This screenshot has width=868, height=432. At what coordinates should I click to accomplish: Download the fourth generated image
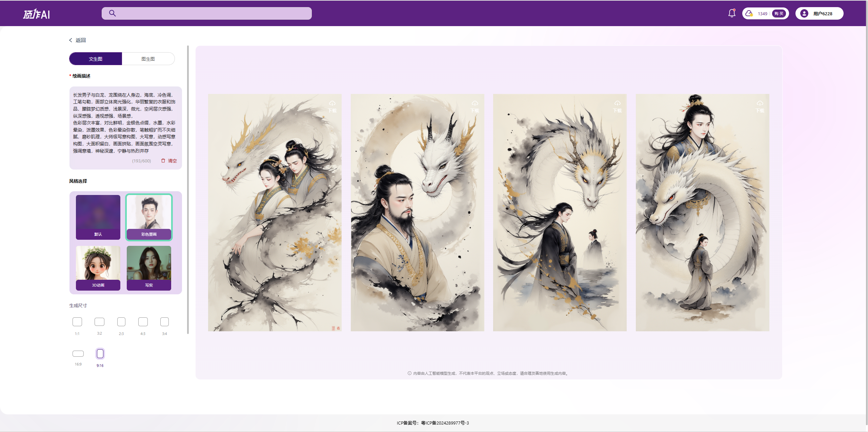(760, 106)
